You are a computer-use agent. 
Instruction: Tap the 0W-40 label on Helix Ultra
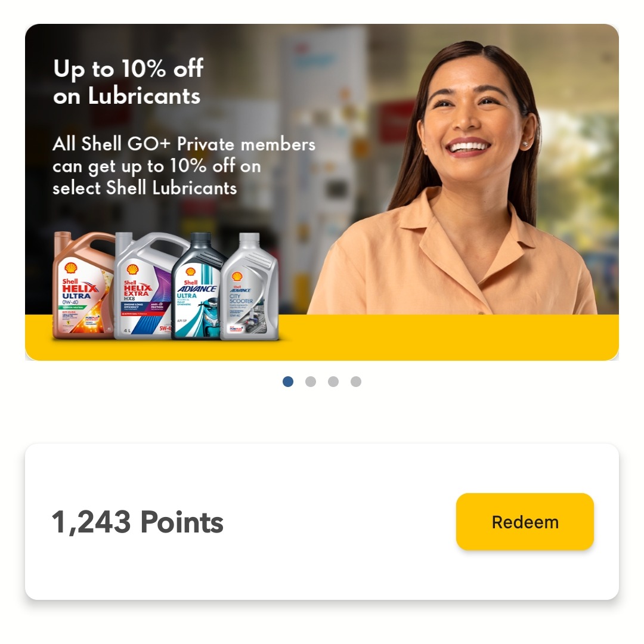[x=70, y=302]
